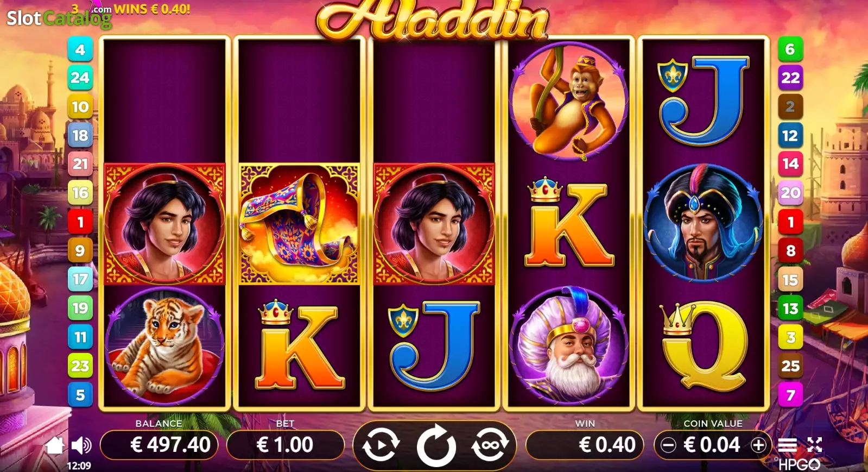The image size is (868, 472).
Task: Highlight payline 24 on the left column
Action: 80,78
